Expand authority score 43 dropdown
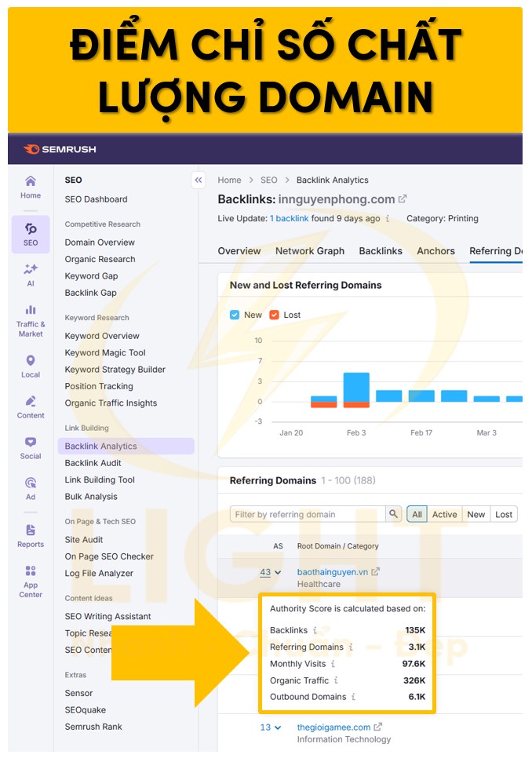 pos(271,572)
